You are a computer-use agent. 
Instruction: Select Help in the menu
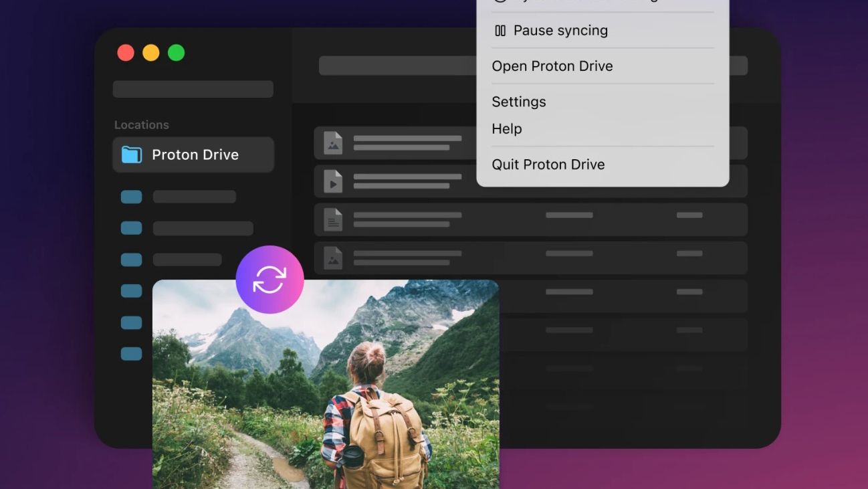(x=506, y=128)
